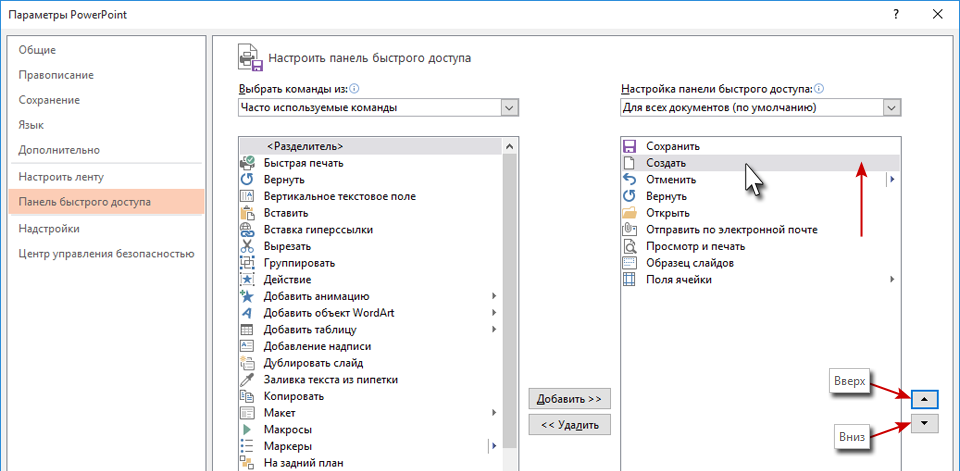Choose the Действие star icon

pos(247,279)
